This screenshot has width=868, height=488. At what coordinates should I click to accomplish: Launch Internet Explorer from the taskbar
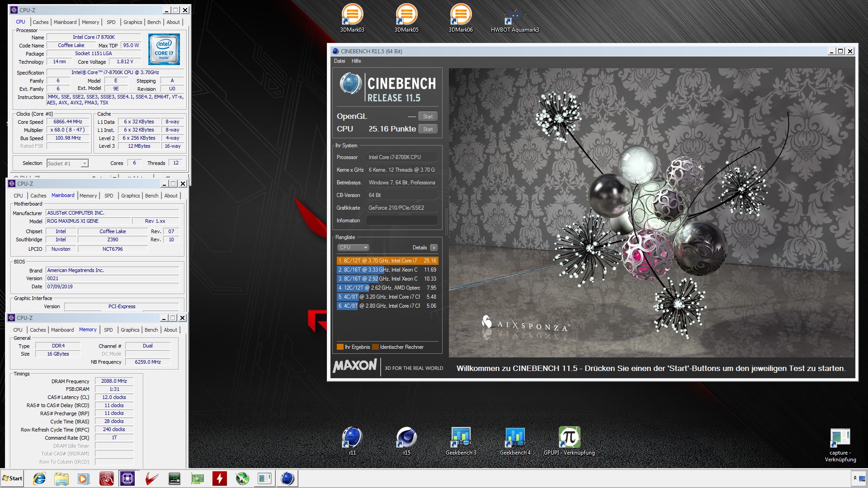click(39, 479)
